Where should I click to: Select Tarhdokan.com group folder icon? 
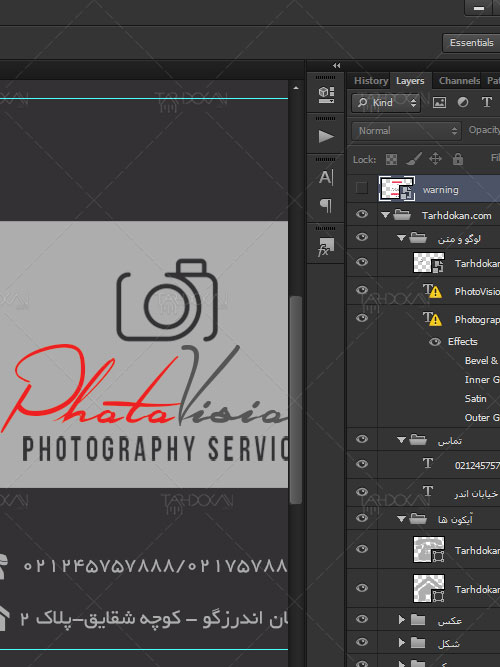402,215
